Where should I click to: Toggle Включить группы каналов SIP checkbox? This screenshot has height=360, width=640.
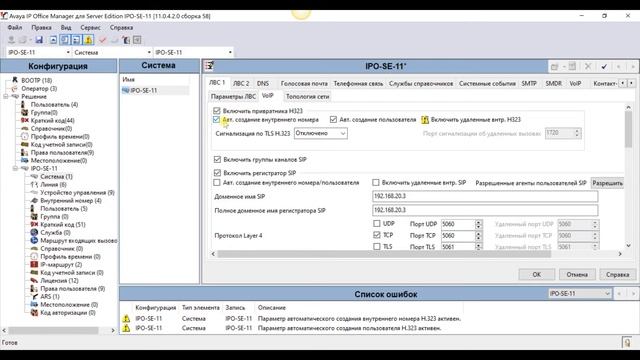pos(217,160)
